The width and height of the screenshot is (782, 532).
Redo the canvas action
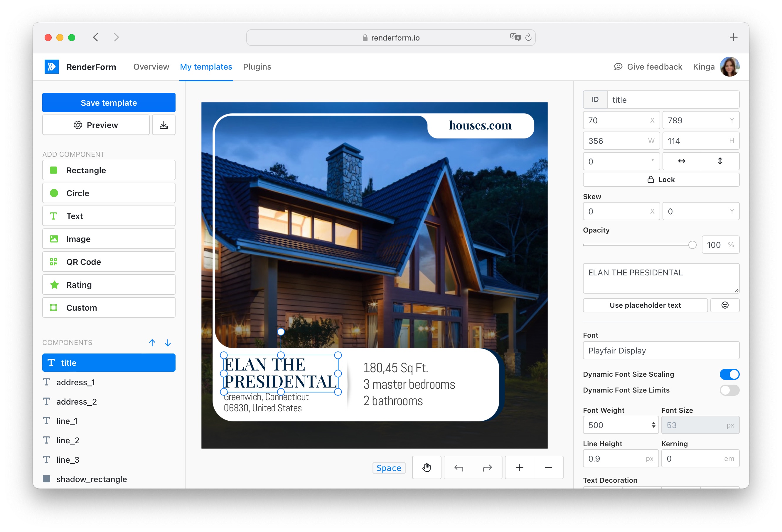[487, 467]
